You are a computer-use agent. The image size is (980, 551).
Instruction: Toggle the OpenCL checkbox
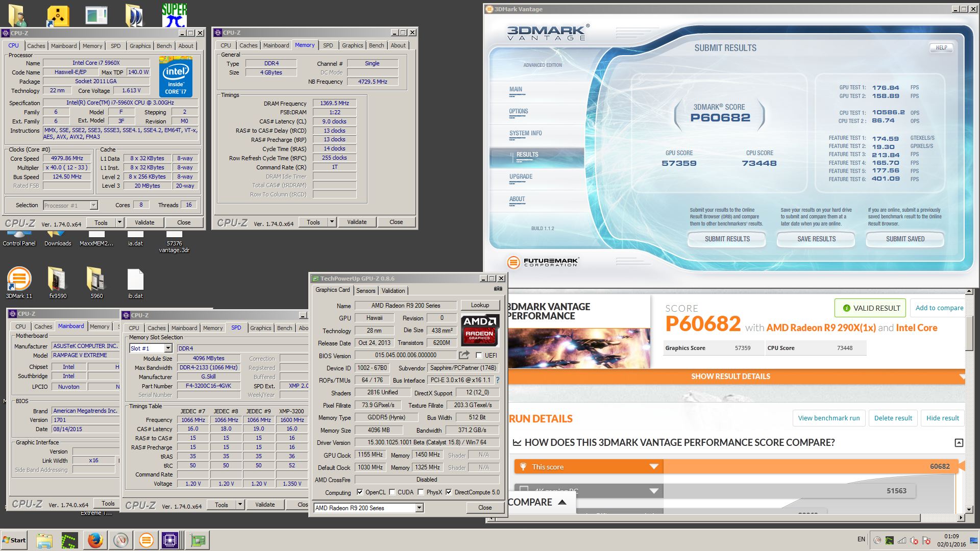pyautogui.click(x=360, y=492)
